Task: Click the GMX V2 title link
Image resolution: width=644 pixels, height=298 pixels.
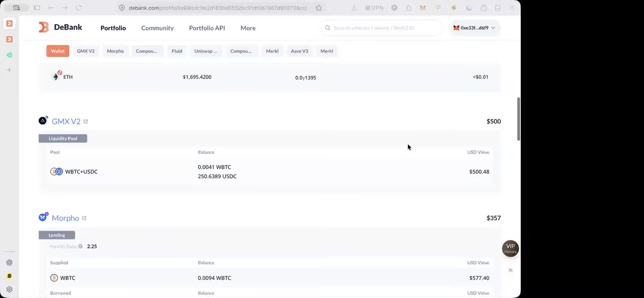Action: click(x=66, y=121)
